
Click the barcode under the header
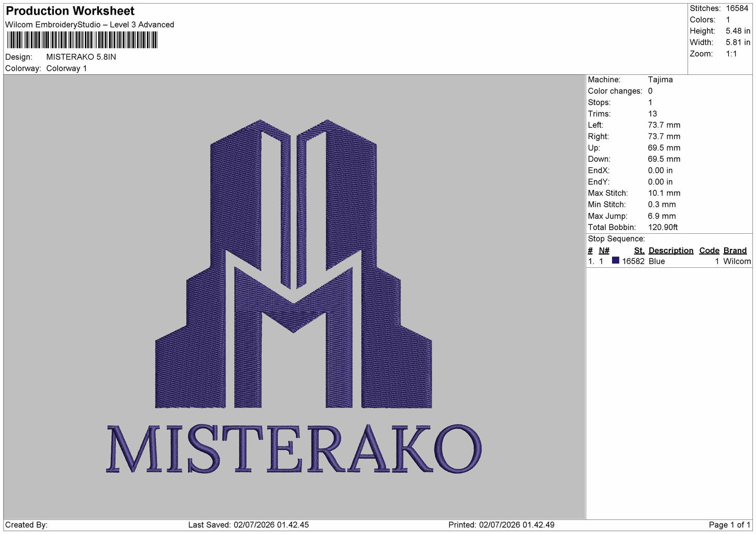82,40
